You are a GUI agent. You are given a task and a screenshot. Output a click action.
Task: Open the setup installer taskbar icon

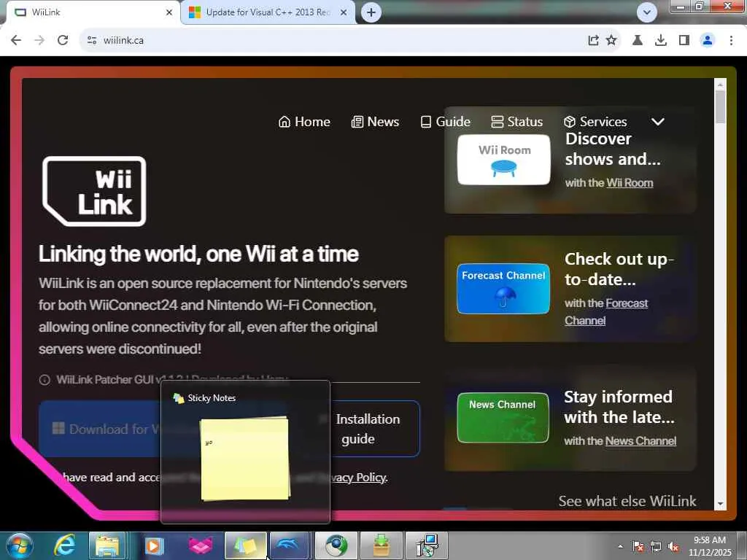[426, 545]
